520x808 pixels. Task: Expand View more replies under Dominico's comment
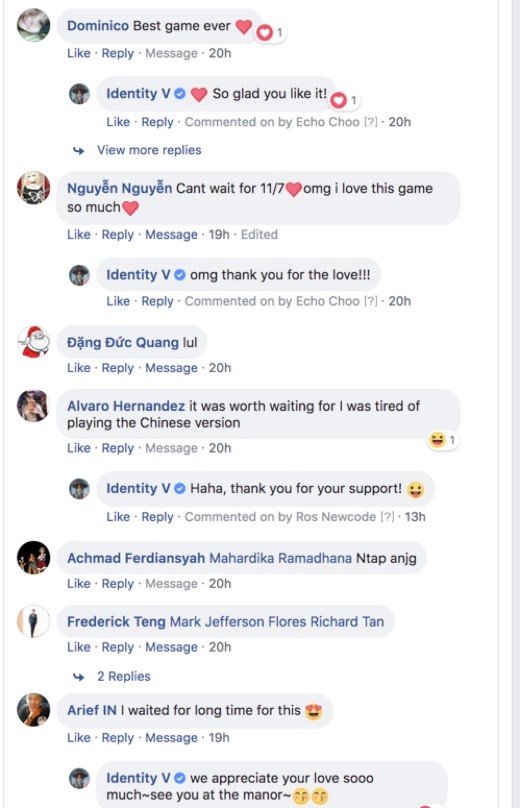coord(149,150)
